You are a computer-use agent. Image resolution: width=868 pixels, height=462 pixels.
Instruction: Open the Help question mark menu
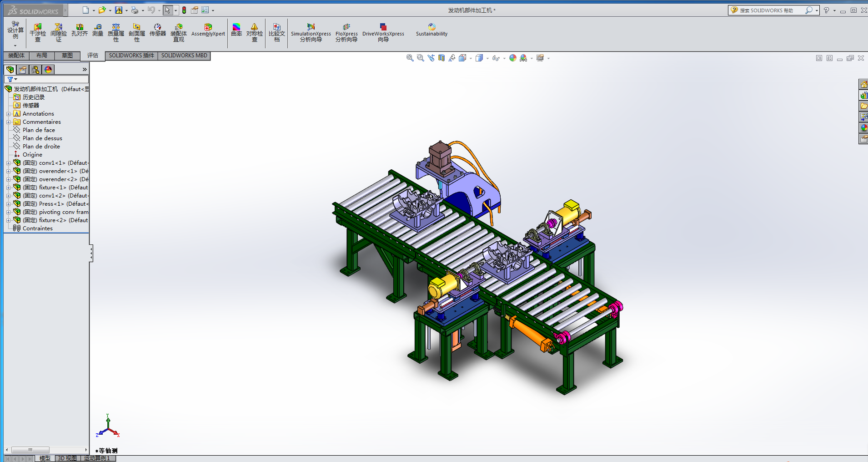coord(826,10)
